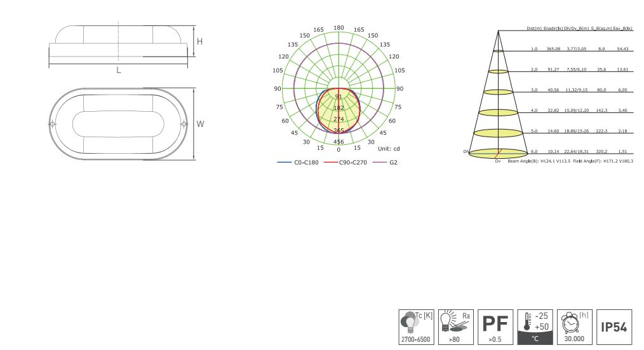Click the Dh/Dv_B(m) column header
Screen dimensions: 644x350
click(576, 29)
